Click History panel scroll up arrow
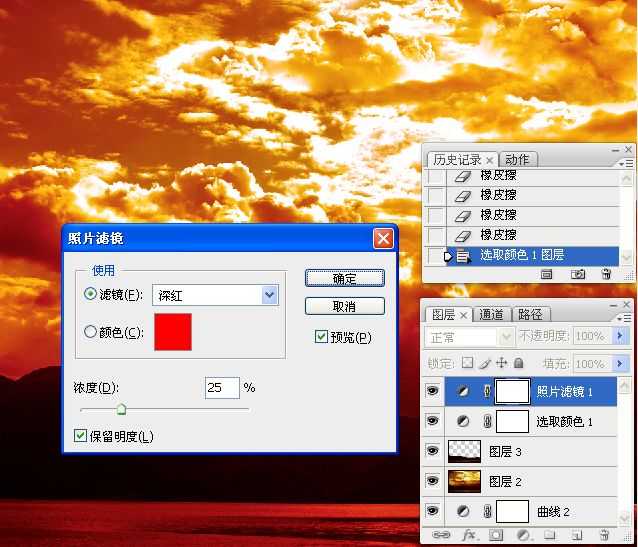 [627, 179]
